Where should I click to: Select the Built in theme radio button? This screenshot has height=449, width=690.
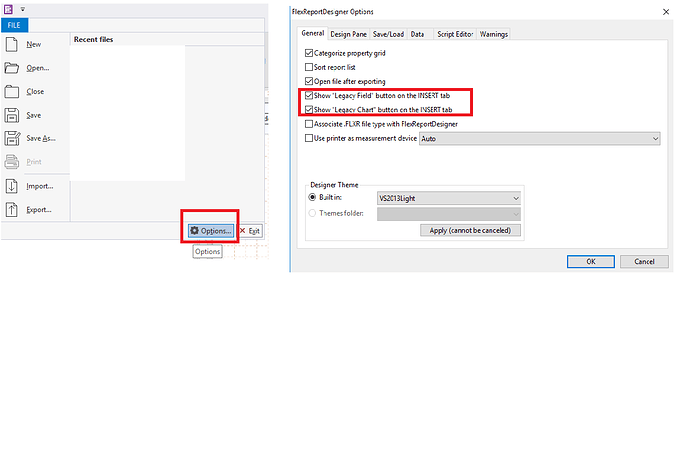coord(312,197)
